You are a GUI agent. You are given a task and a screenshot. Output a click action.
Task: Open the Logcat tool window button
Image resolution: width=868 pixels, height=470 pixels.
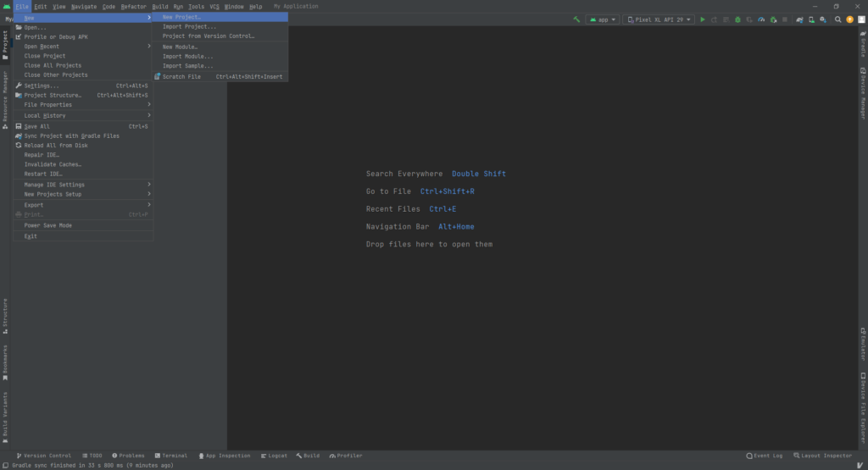[274, 456]
